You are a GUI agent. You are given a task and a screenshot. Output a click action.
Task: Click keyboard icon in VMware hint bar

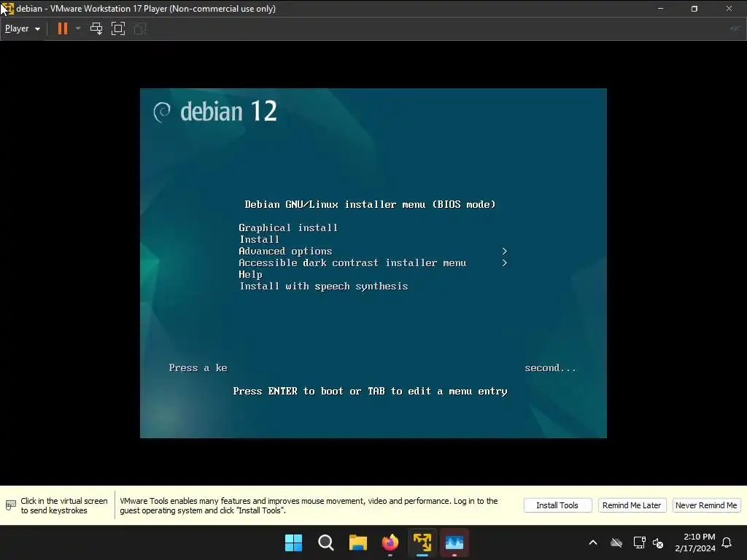[x=10, y=505]
